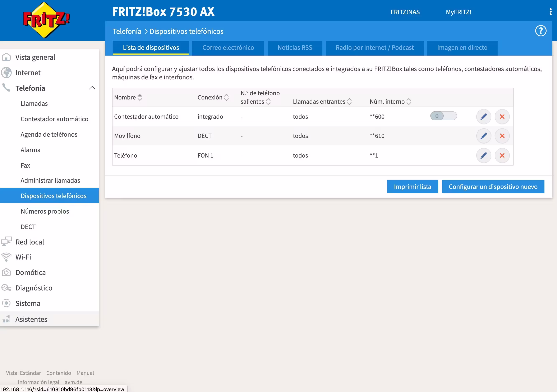Screen dimensions: 557x392
Task: Open Números propios
Action: [45, 211]
